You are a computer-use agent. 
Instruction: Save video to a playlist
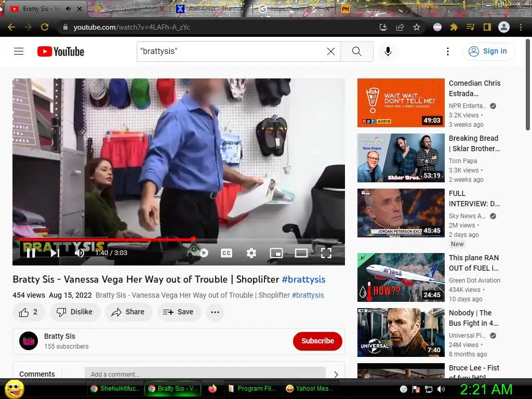point(179,312)
